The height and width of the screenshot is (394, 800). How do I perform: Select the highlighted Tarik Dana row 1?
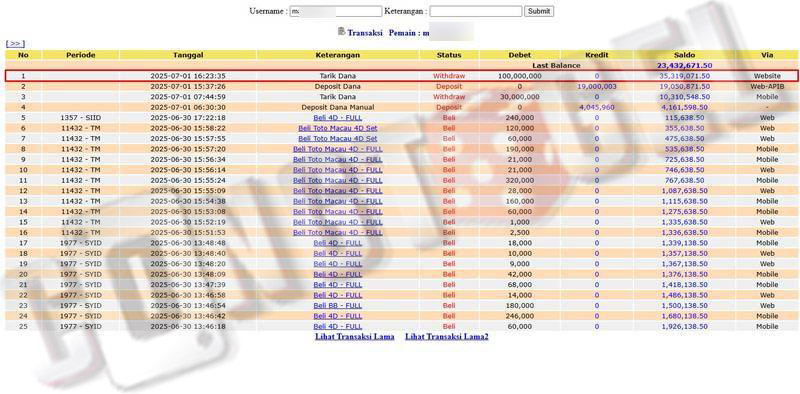point(402,76)
